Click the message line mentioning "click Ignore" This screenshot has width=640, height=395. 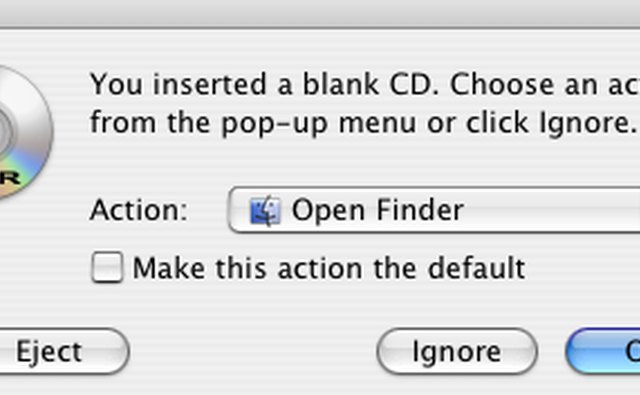[x=363, y=122]
